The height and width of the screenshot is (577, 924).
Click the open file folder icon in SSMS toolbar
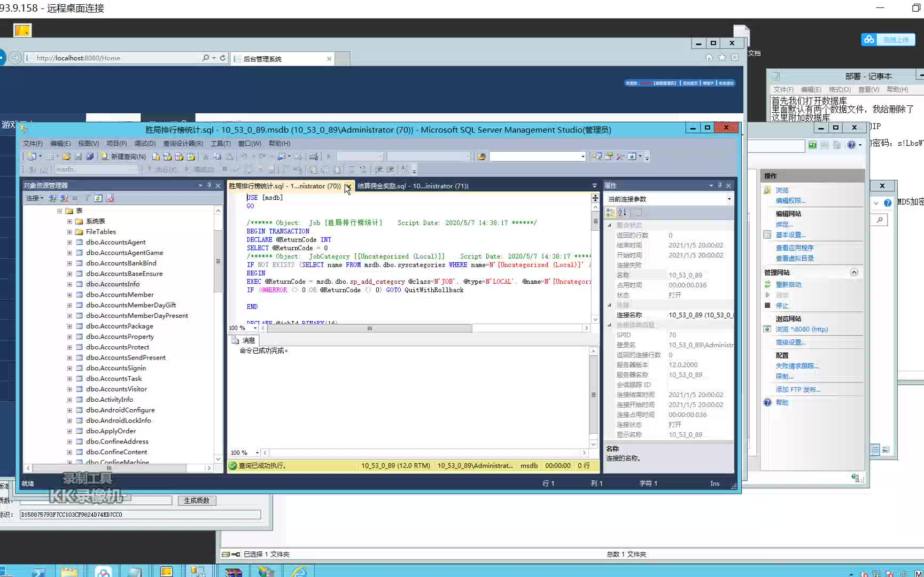coord(66,157)
